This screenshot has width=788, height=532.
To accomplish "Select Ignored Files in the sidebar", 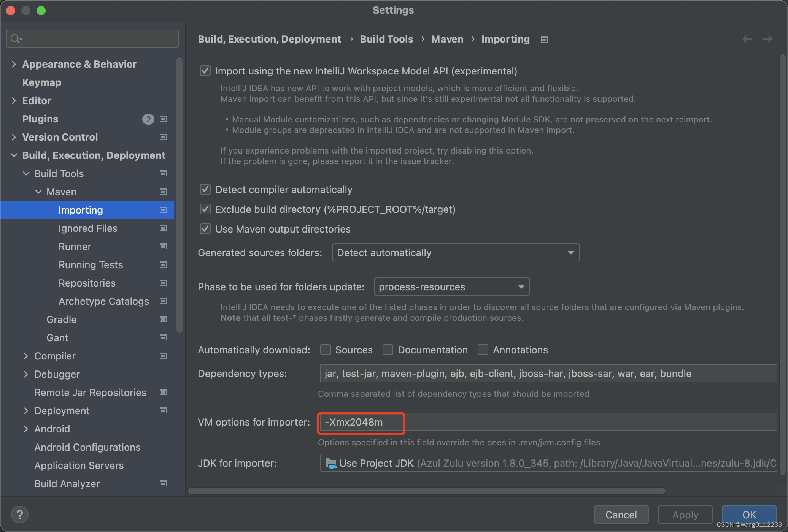I will 88,228.
